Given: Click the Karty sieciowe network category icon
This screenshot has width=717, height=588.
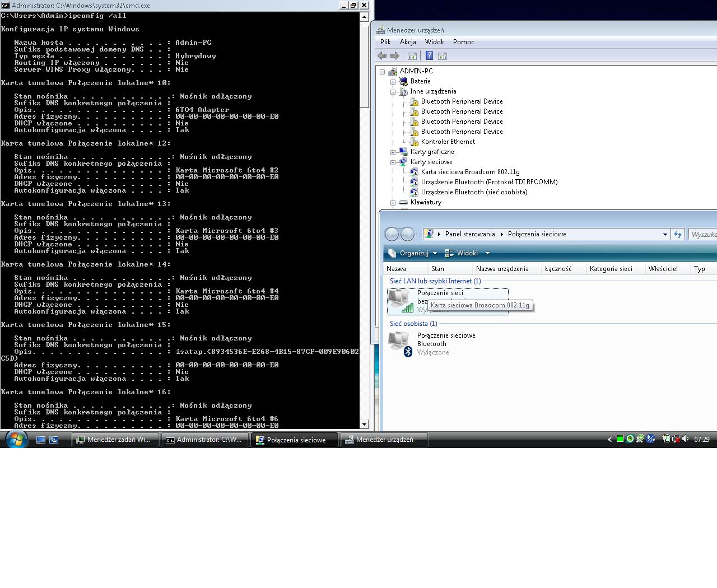Looking at the screenshot, I should 403,162.
